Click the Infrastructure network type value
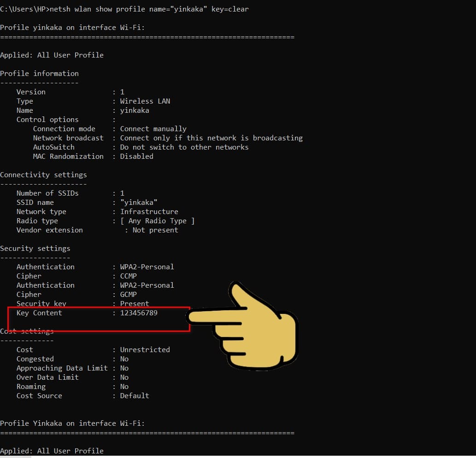476x458 pixels. click(x=149, y=211)
